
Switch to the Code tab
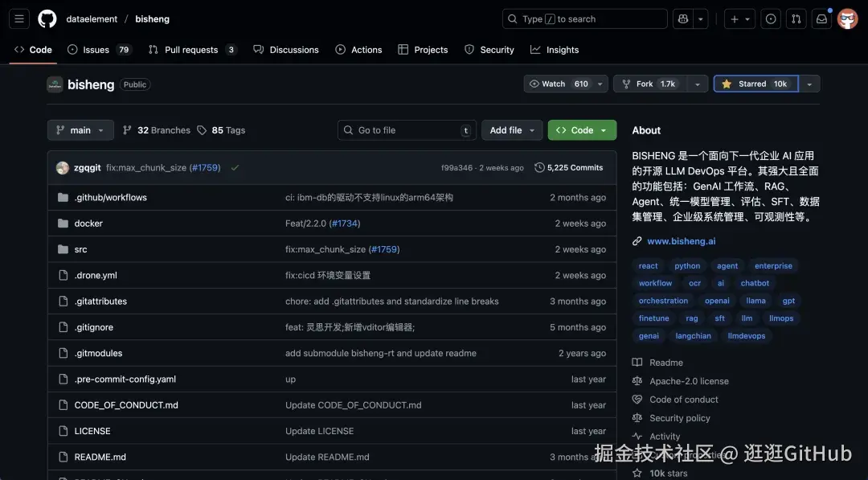(33, 50)
